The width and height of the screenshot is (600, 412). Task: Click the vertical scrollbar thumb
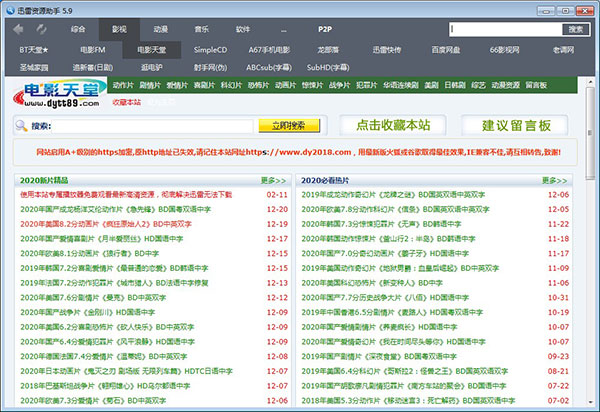point(590,133)
